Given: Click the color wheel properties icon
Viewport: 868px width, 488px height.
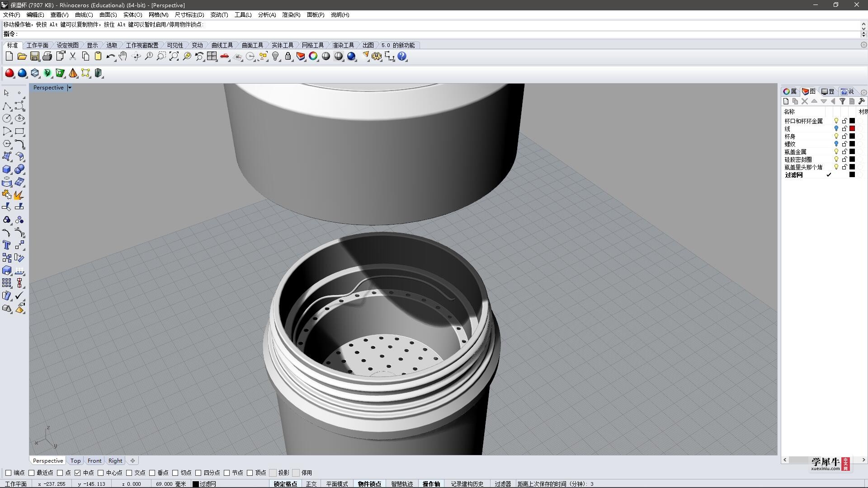Looking at the screenshot, I should (x=313, y=56).
